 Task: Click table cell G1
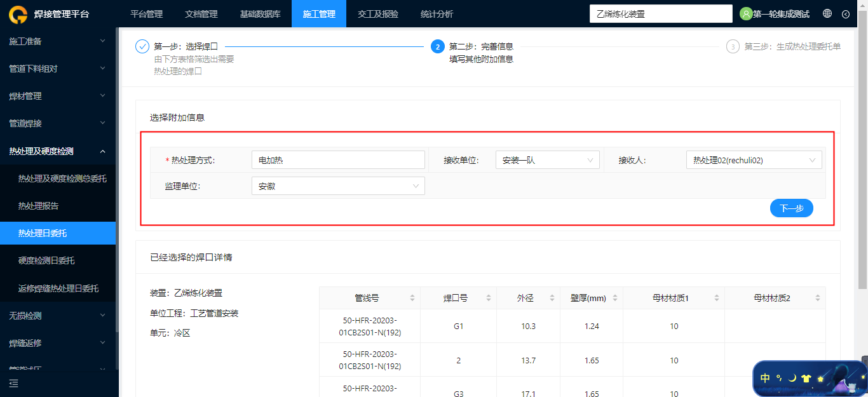[459, 326]
